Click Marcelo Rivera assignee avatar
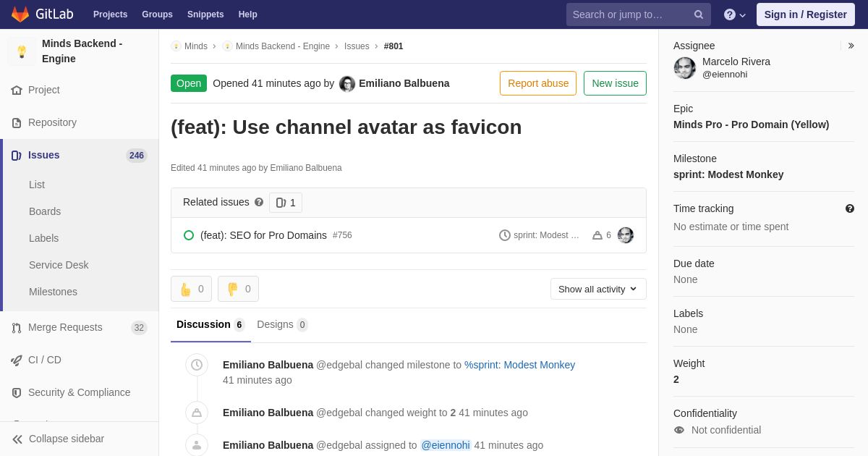 685,68
